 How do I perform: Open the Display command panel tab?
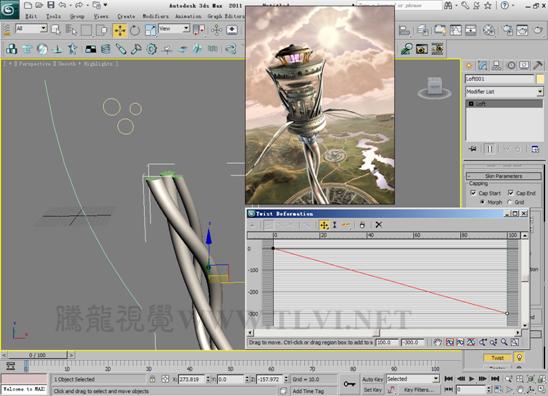pyautogui.click(x=524, y=65)
